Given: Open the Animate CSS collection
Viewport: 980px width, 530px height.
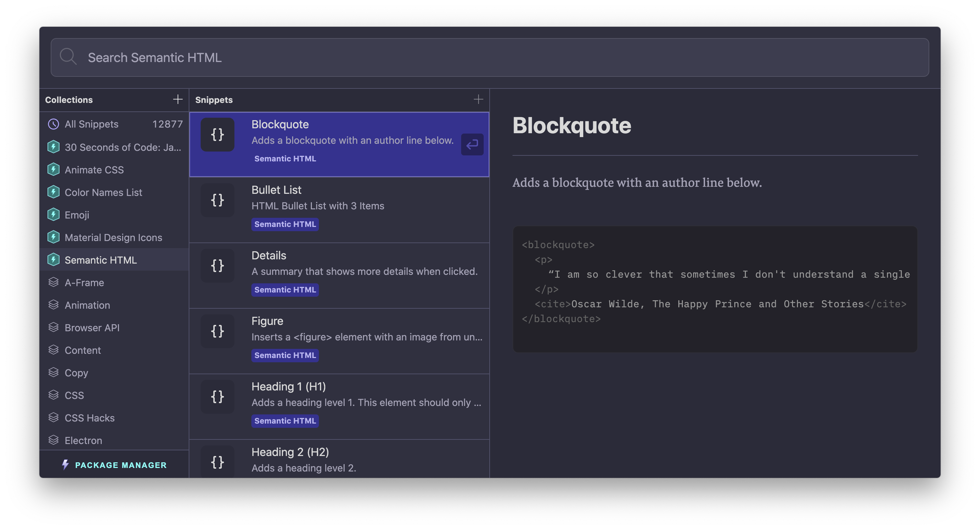Looking at the screenshot, I should click(94, 170).
